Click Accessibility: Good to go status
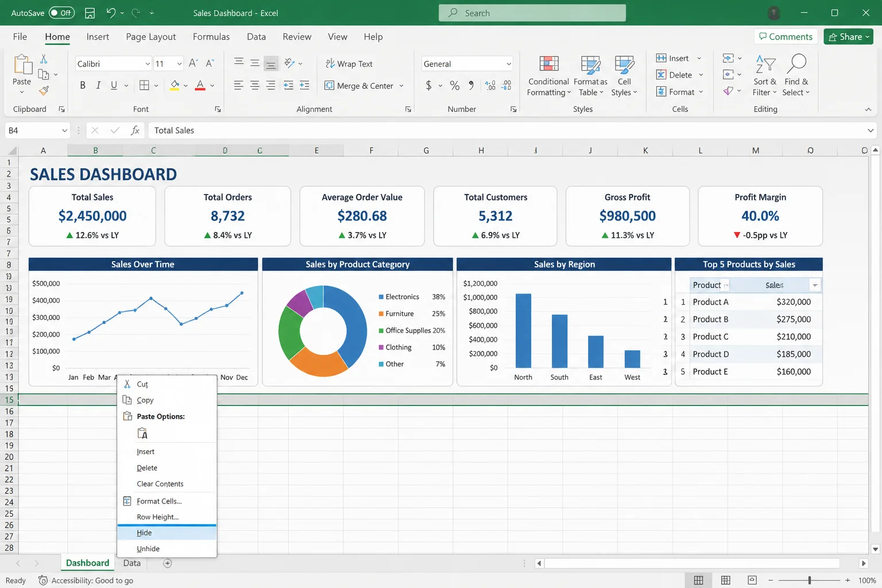882x588 pixels. [x=86, y=581]
